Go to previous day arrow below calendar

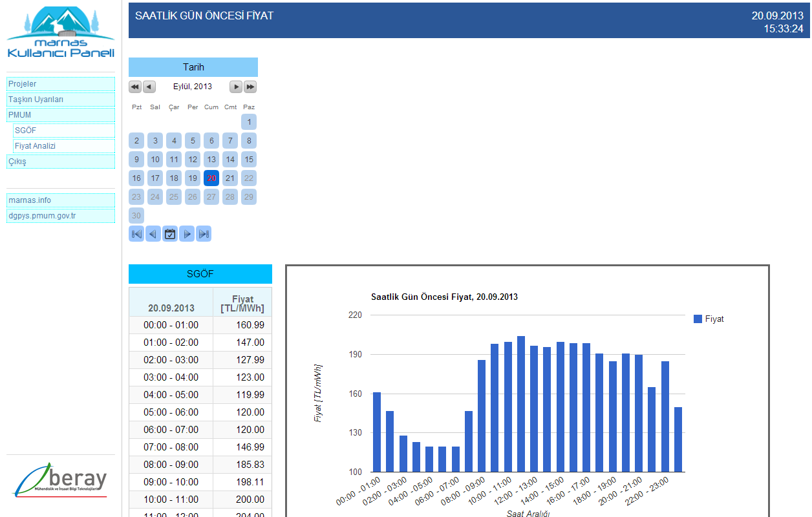(153, 234)
